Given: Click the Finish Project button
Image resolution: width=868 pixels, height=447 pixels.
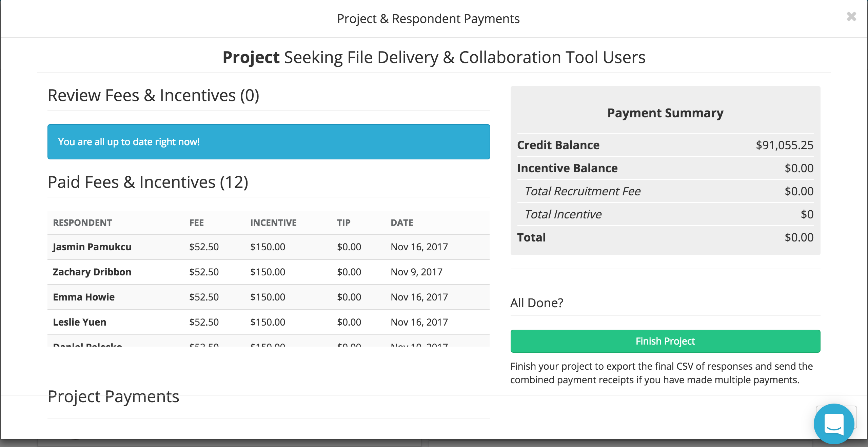Looking at the screenshot, I should [665, 341].
